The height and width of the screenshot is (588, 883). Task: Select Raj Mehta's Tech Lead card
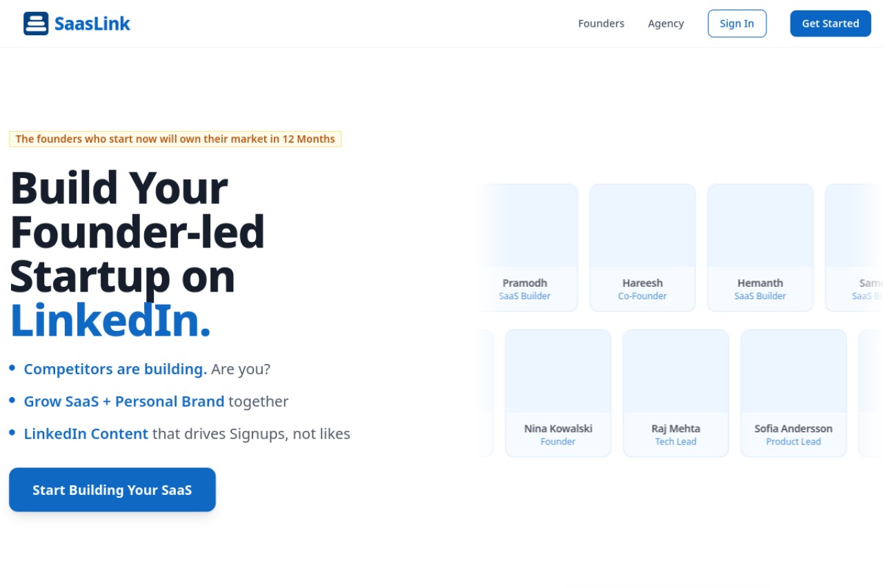(x=676, y=393)
